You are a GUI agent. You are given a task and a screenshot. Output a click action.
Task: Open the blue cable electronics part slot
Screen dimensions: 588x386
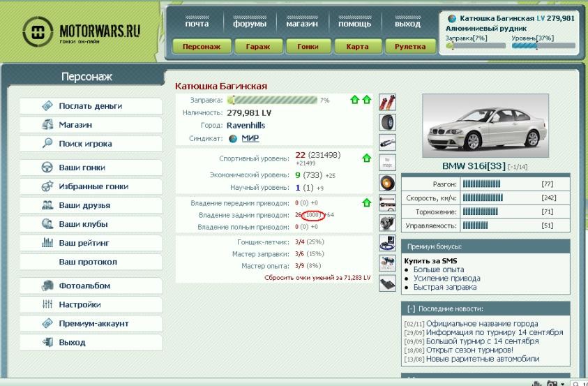387,243
